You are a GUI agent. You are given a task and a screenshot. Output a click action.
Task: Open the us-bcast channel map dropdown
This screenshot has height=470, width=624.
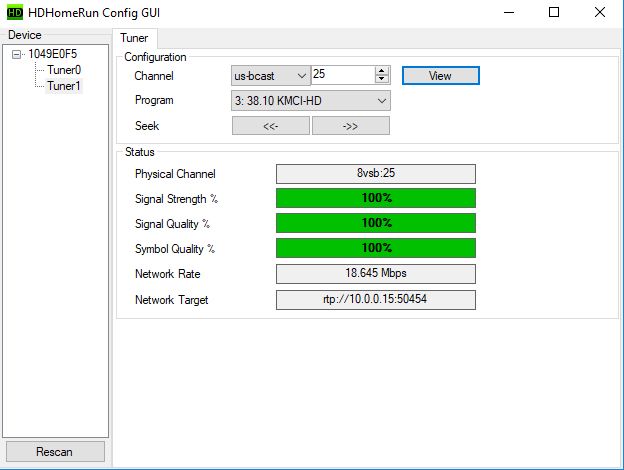click(x=271, y=76)
